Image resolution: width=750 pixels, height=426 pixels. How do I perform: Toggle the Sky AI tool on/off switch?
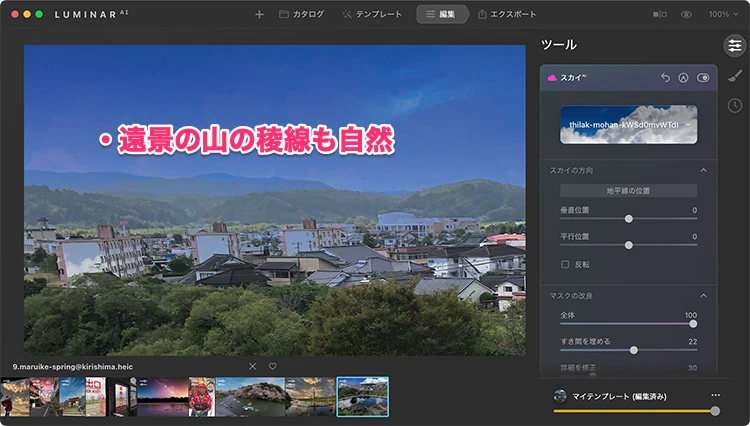click(703, 77)
